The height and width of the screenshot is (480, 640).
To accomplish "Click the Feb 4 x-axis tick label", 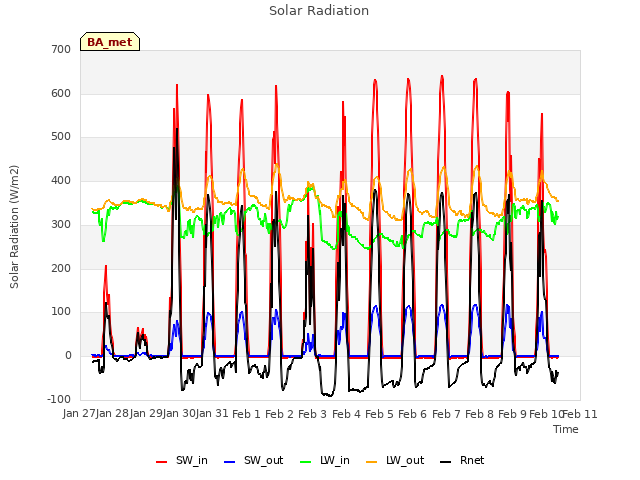I will [x=346, y=414].
